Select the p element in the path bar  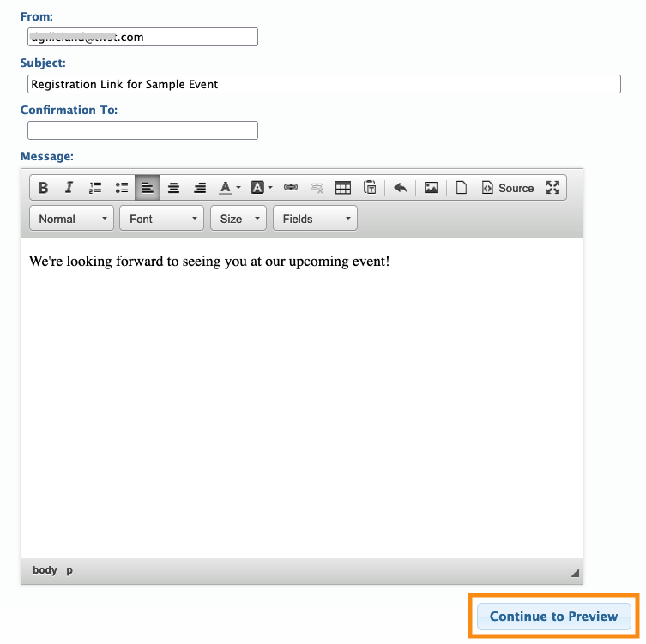69,570
